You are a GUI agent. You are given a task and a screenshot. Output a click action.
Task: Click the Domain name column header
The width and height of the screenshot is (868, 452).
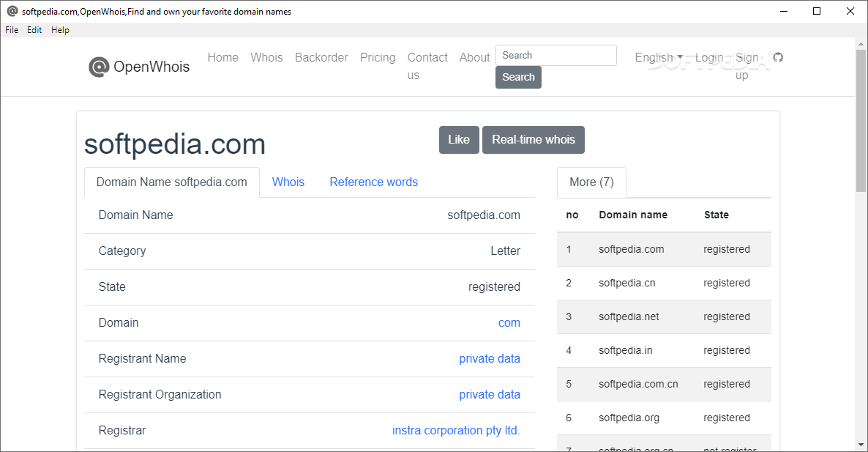633,215
